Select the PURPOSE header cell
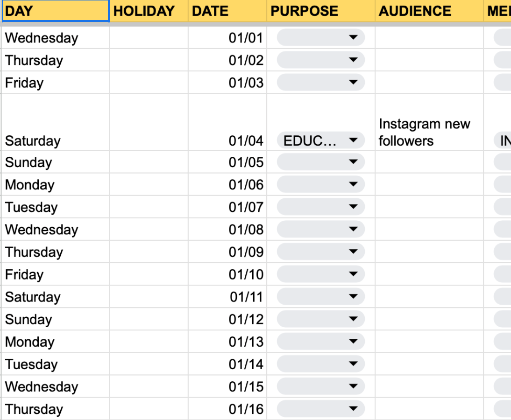Image resolution: width=511 pixels, height=420 pixels. coord(321,11)
